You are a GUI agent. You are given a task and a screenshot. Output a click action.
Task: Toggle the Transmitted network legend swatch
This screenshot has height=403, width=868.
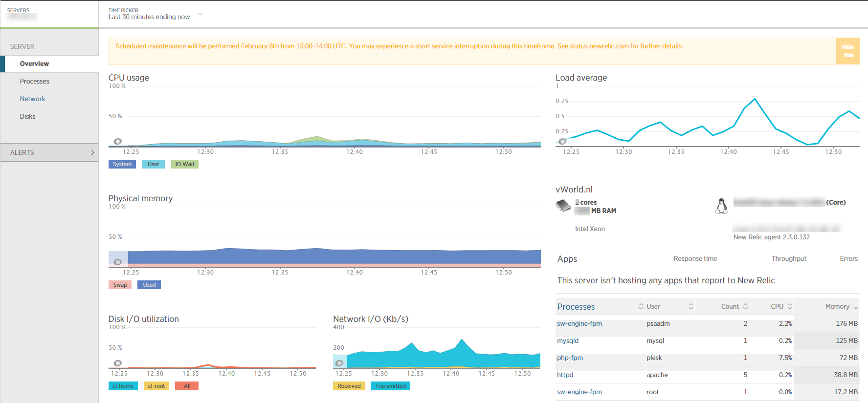click(x=390, y=386)
